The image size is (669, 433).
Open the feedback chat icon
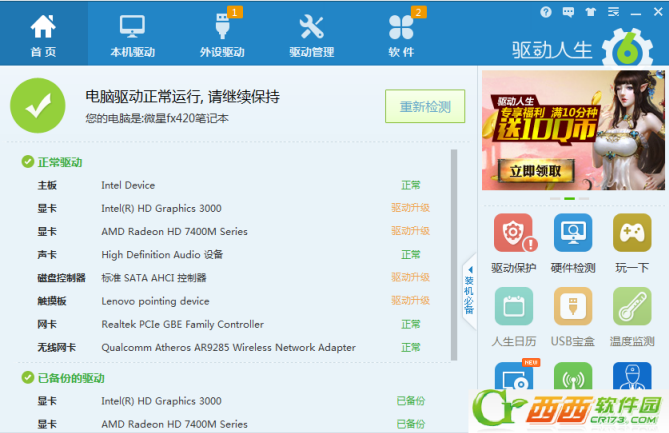click(x=568, y=12)
